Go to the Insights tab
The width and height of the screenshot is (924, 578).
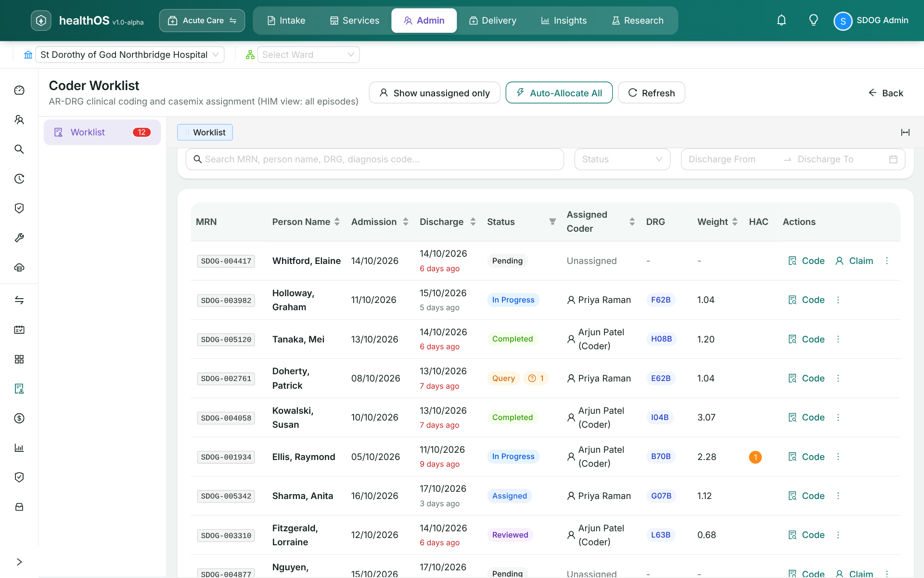(564, 21)
